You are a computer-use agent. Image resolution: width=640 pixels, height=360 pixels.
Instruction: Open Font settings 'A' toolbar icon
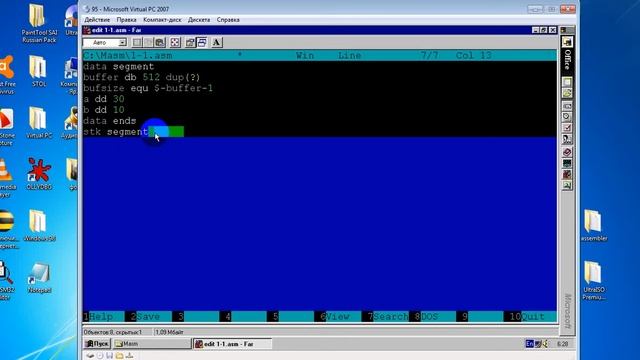click(216, 42)
